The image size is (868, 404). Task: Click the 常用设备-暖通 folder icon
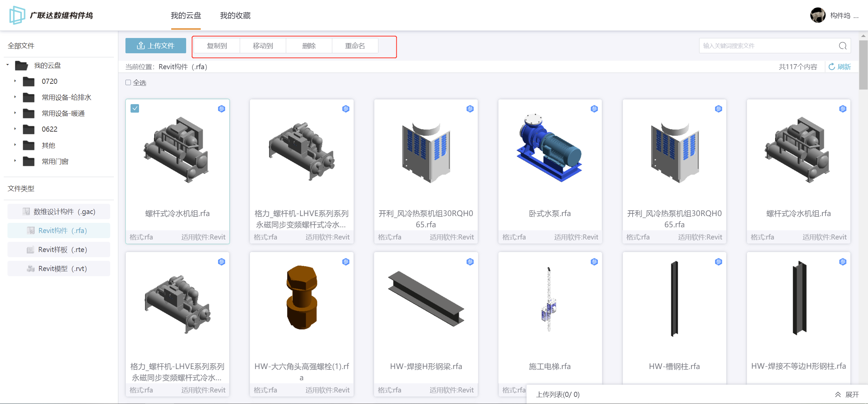pos(28,113)
